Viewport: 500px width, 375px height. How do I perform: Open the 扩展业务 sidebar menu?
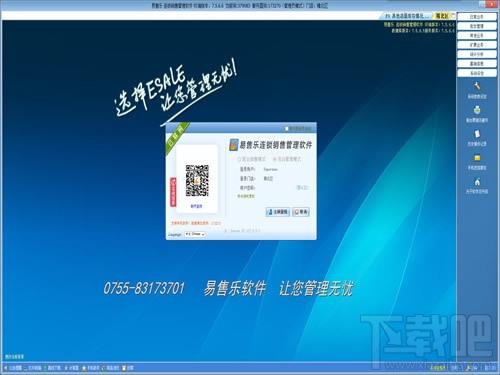tap(477, 45)
